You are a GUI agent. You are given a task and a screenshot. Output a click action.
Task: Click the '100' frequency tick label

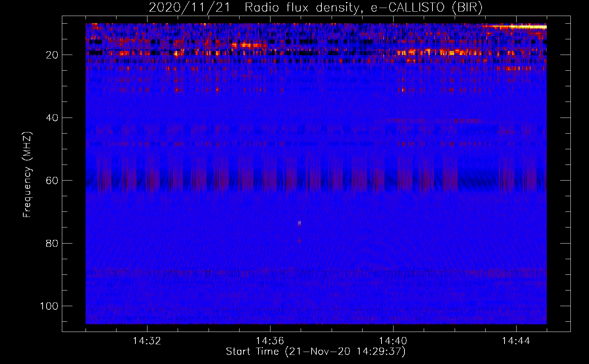point(49,306)
